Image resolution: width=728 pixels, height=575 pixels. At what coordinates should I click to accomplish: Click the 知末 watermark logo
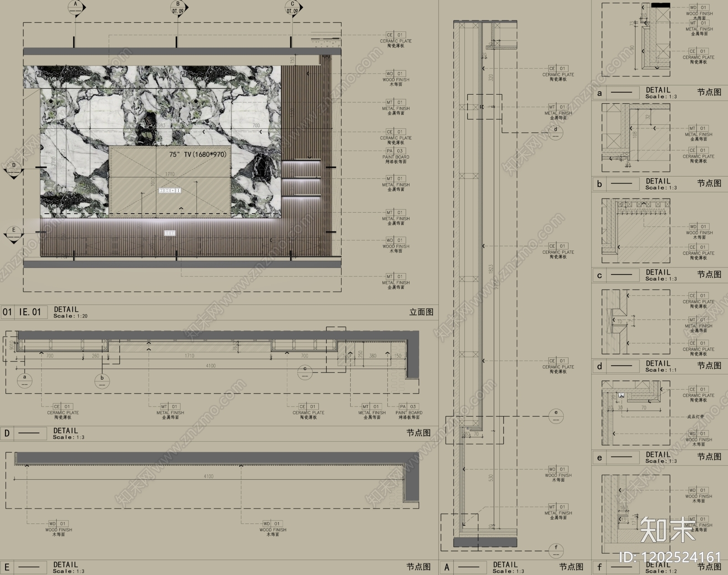667,530
